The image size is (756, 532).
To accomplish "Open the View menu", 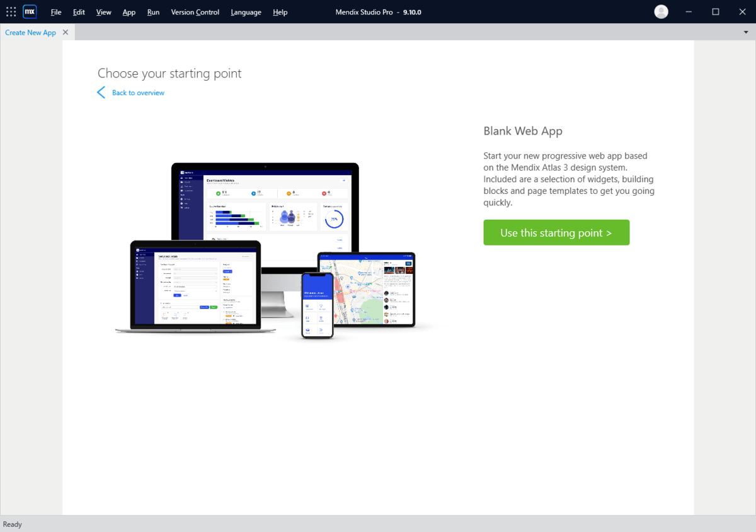I will pos(104,12).
